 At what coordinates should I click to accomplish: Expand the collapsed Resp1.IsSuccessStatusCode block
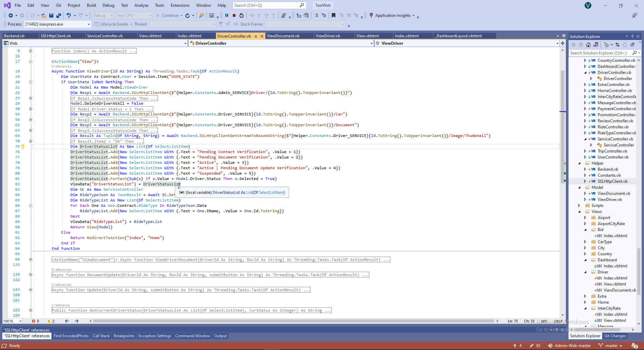click(31, 98)
